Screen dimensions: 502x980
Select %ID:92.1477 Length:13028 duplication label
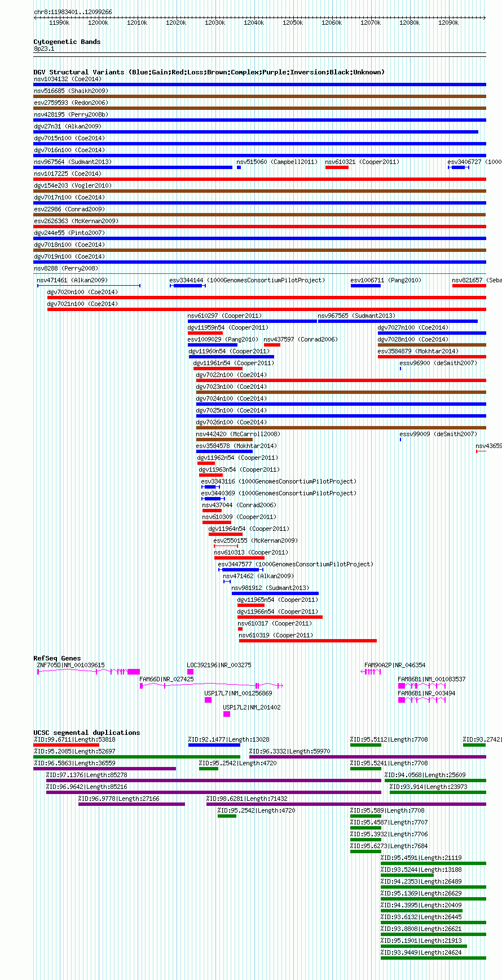(x=229, y=739)
